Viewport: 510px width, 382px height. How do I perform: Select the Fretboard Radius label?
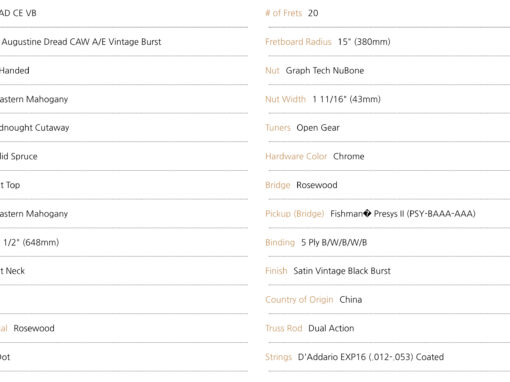click(298, 42)
